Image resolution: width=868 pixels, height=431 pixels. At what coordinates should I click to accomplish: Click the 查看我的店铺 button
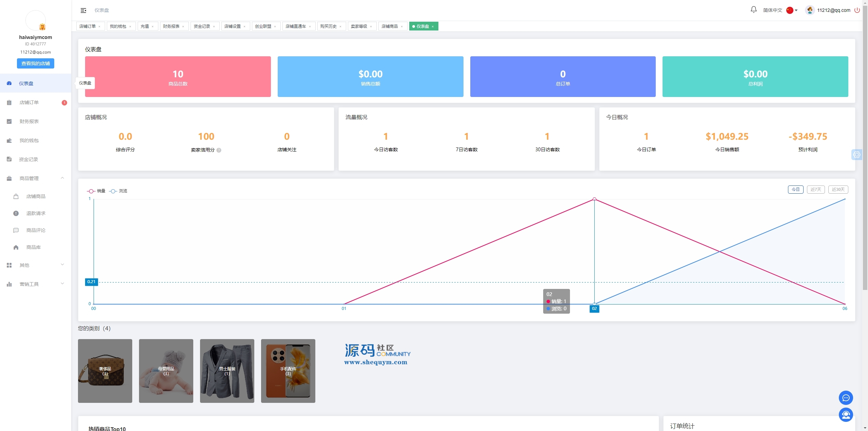pos(36,63)
